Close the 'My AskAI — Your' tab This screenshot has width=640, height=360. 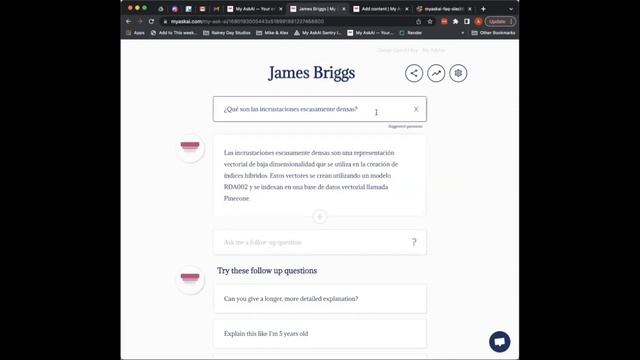pos(280,9)
